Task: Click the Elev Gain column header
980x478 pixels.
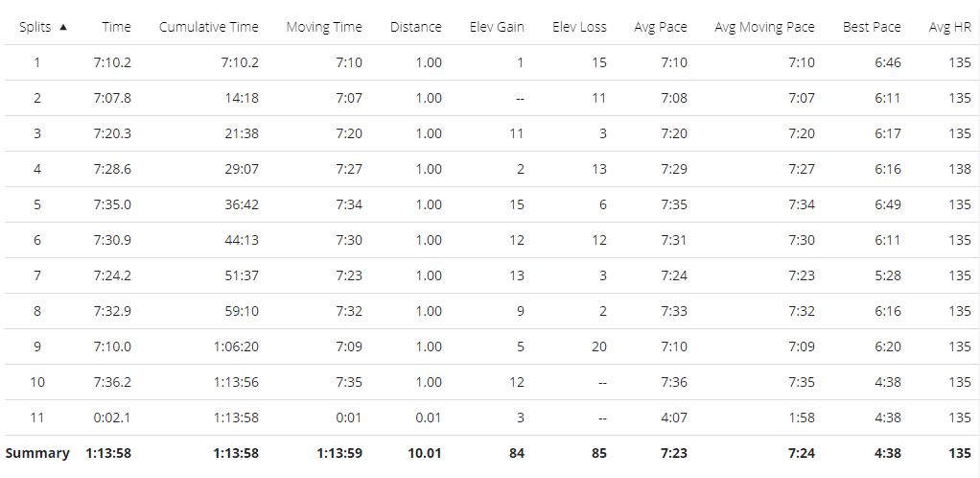Action: coord(497,27)
